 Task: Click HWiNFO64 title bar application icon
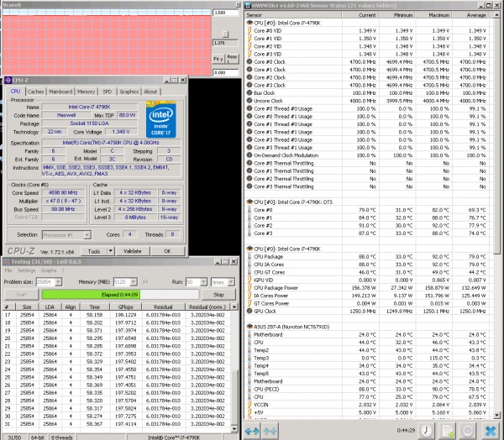pyautogui.click(x=248, y=6)
